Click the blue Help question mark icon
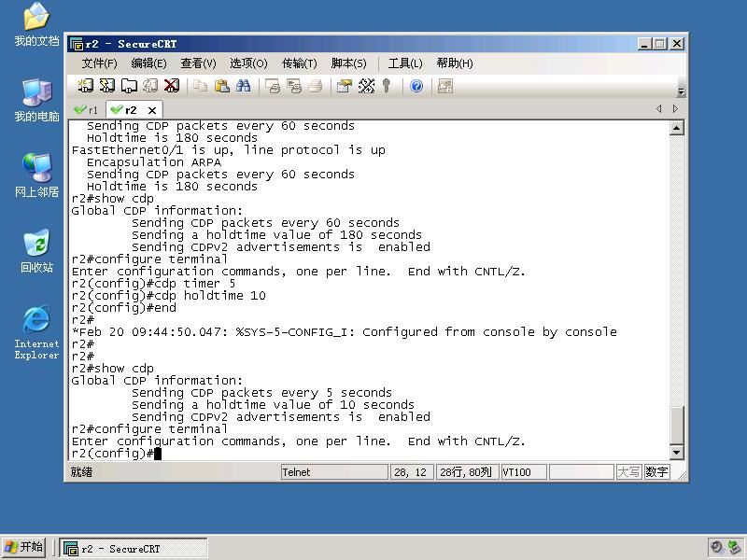747x560 pixels. (x=416, y=86)
